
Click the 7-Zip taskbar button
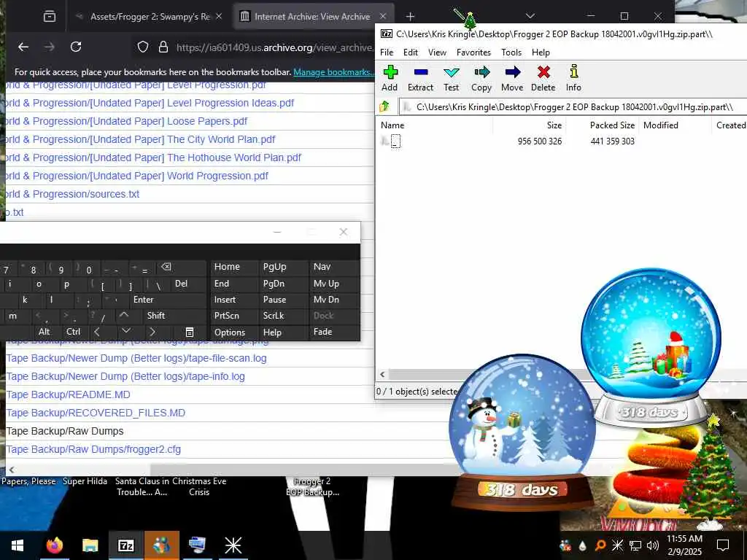(125, 545)
